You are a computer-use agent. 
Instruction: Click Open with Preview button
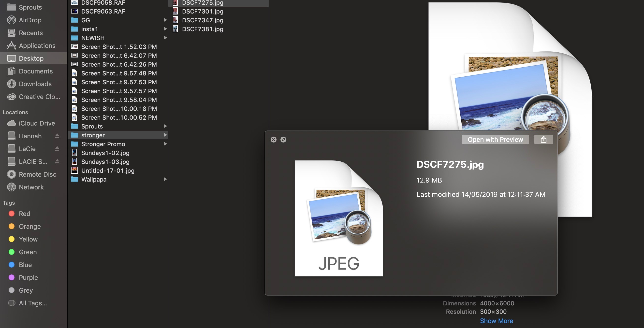495,139
